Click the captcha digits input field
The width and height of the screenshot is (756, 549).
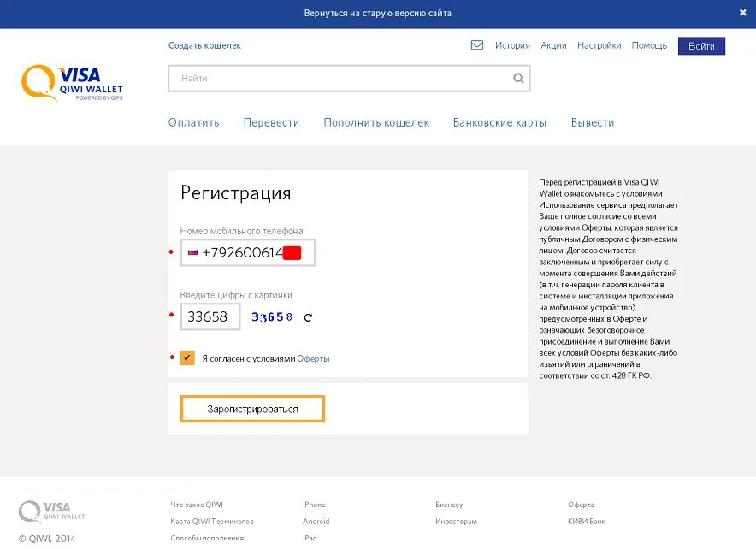pyautogui.click(x=210, y=316)
